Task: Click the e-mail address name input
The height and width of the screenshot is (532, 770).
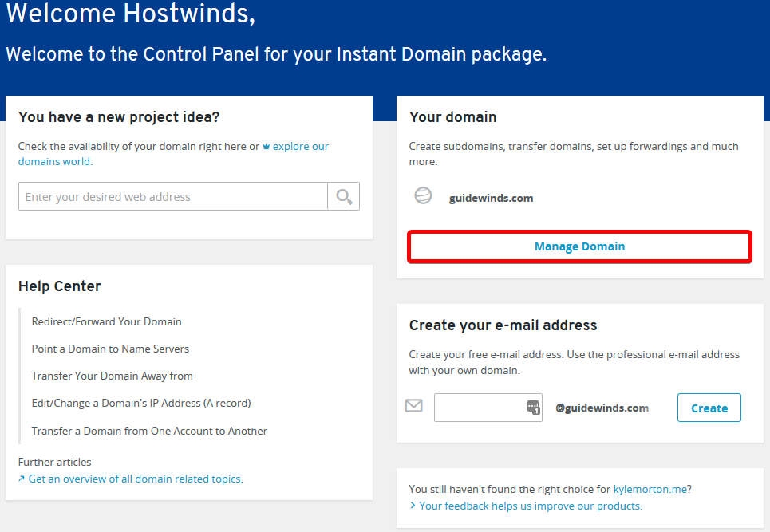Action: click(x=479, y=408)
